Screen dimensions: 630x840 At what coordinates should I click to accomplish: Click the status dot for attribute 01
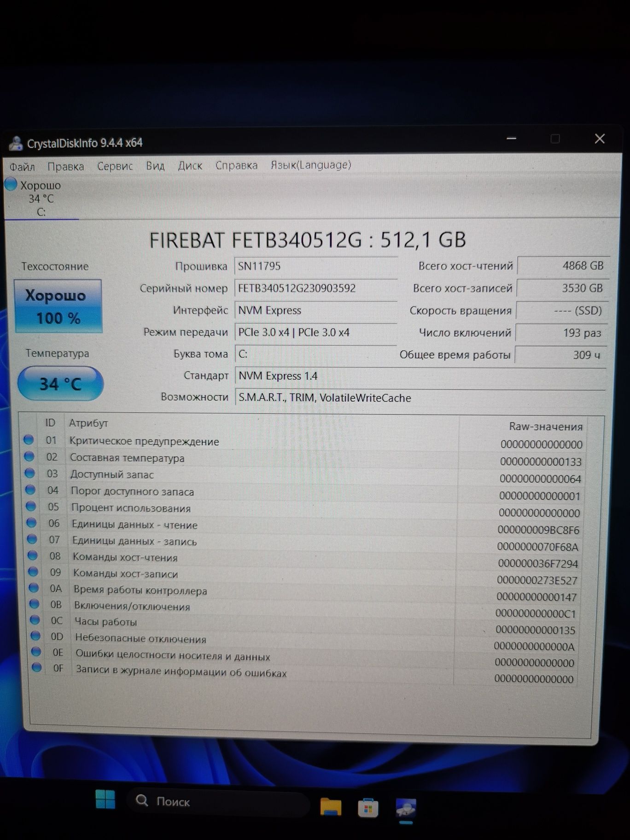[29, 440]
